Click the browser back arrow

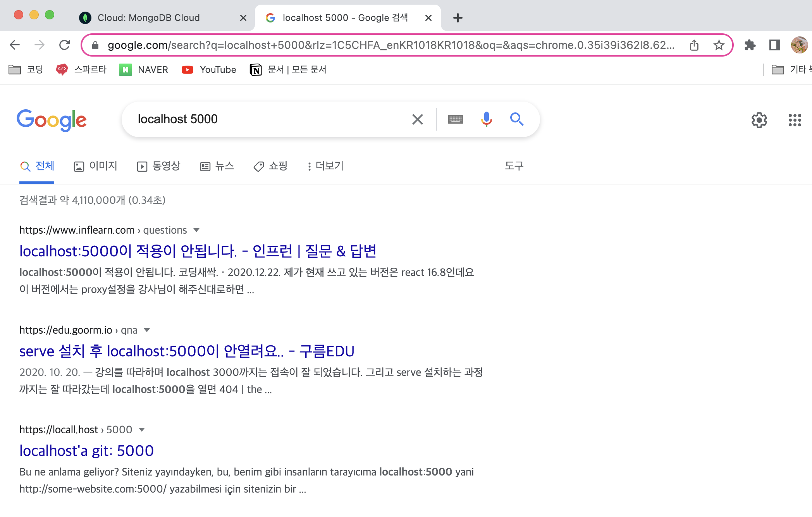coord(15,45)
